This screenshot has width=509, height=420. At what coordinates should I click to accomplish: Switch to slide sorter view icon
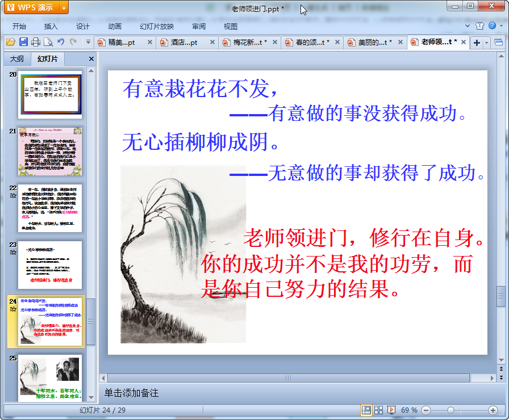click(x=378, y=410)
